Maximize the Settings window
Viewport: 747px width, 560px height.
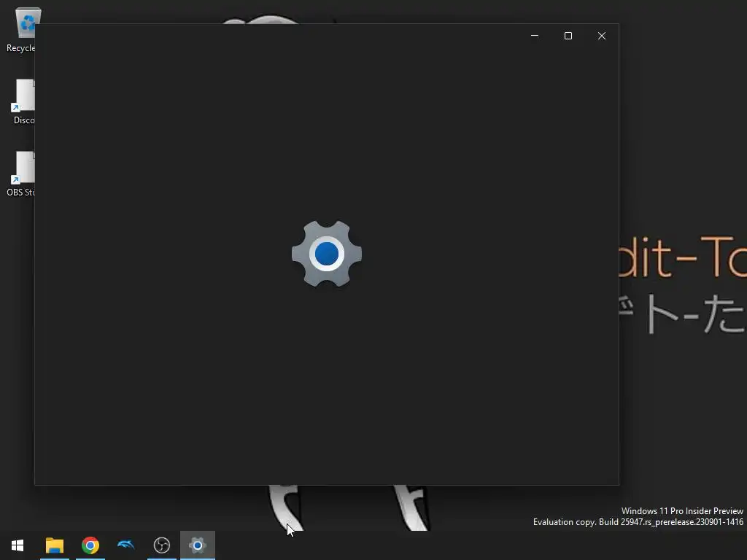point(568,36)
